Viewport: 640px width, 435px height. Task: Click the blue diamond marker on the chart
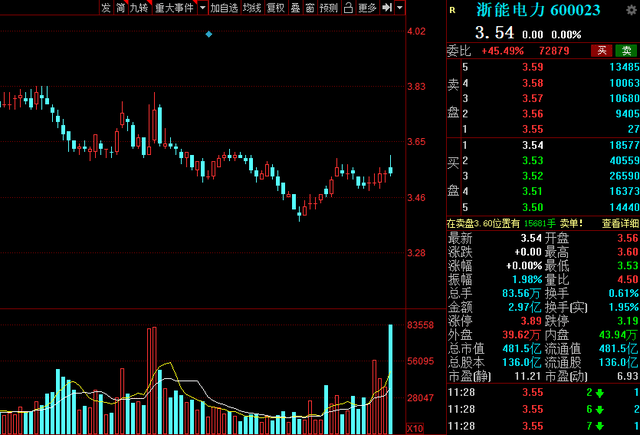[209, 34]
